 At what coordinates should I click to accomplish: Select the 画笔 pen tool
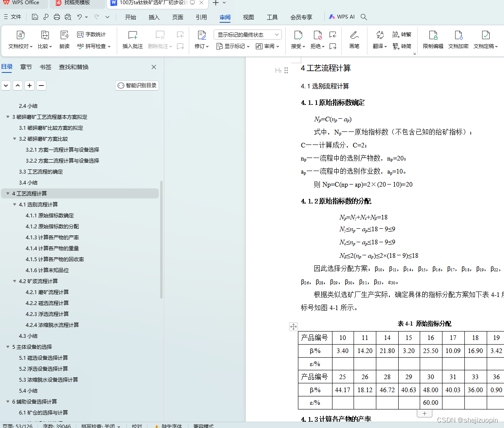coord(354,40)
